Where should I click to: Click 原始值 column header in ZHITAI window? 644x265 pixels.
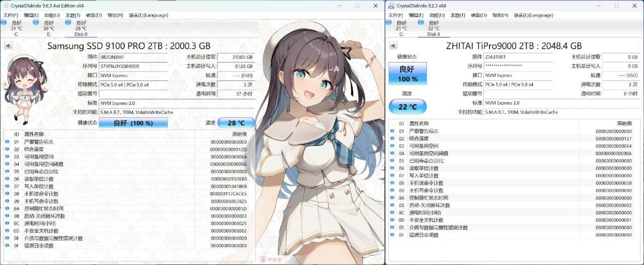(624, 123)
